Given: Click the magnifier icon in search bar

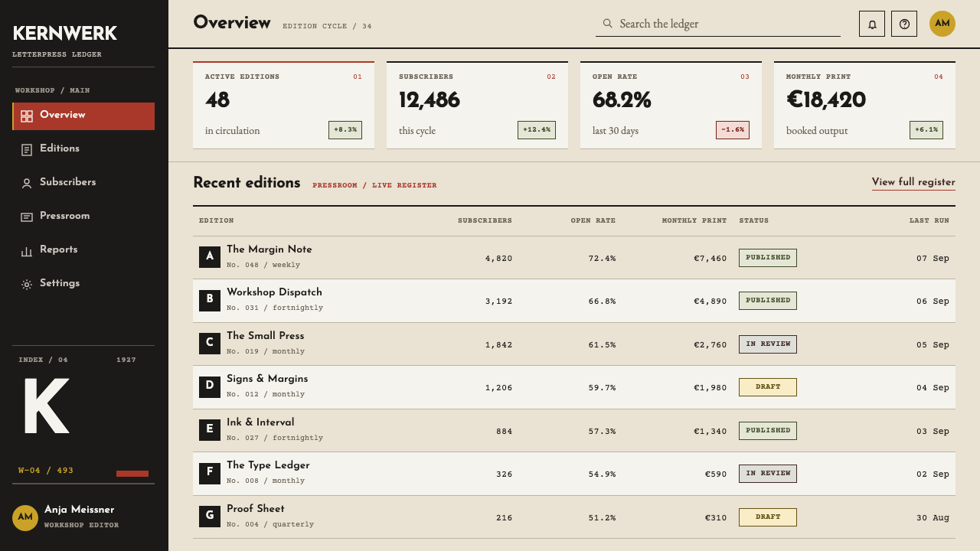Looking at the screenshot, I should 608,24.
